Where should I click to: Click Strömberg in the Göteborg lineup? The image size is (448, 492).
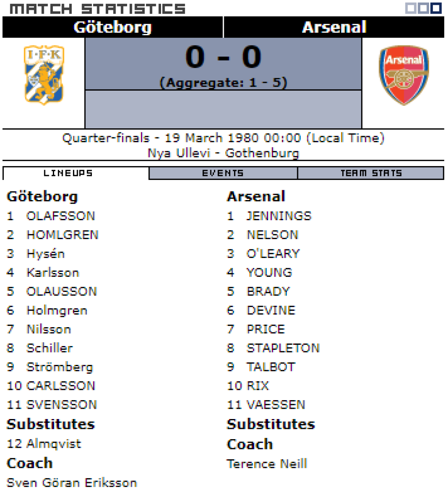[60, 367]
